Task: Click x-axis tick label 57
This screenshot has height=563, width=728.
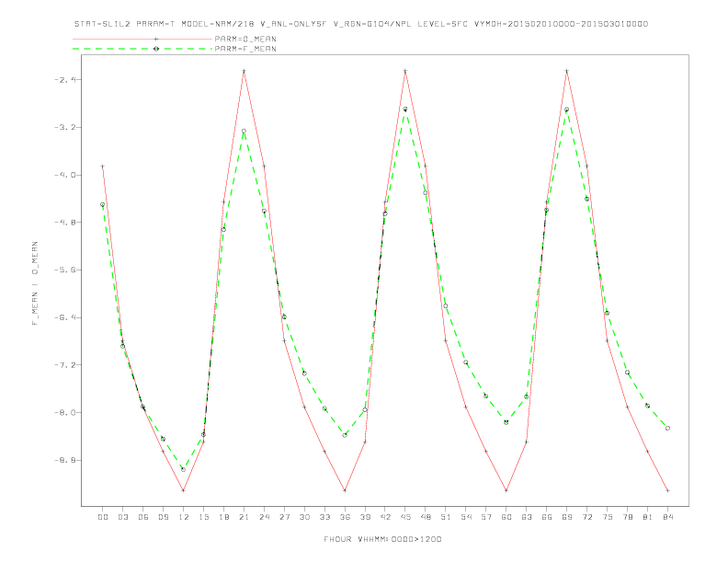Action: [486, 517]
